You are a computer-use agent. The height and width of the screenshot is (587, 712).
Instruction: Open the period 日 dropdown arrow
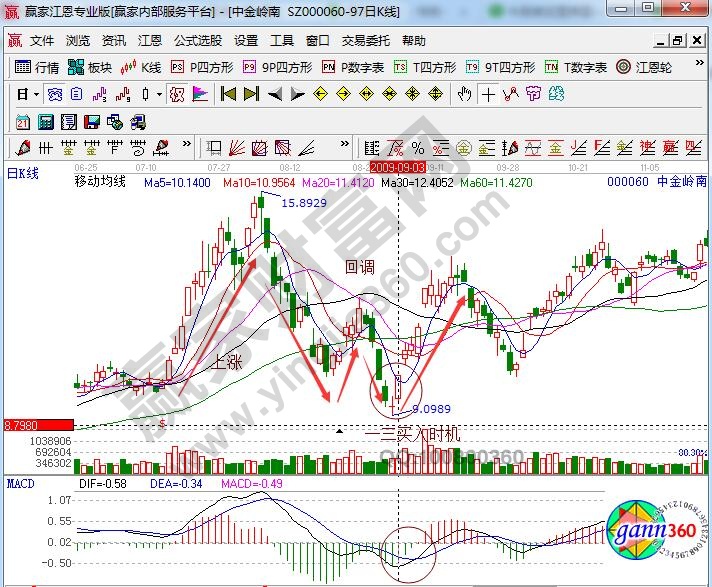[x=36, y=95]
